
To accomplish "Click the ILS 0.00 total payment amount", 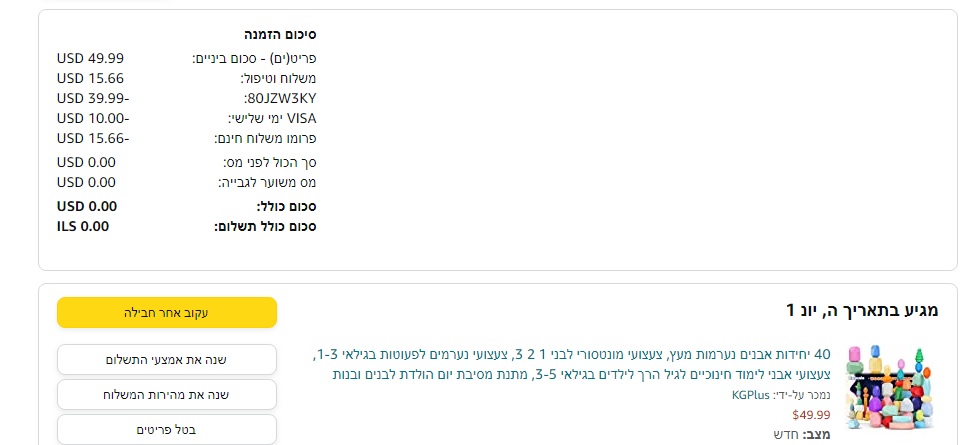I will coord(83,226).
